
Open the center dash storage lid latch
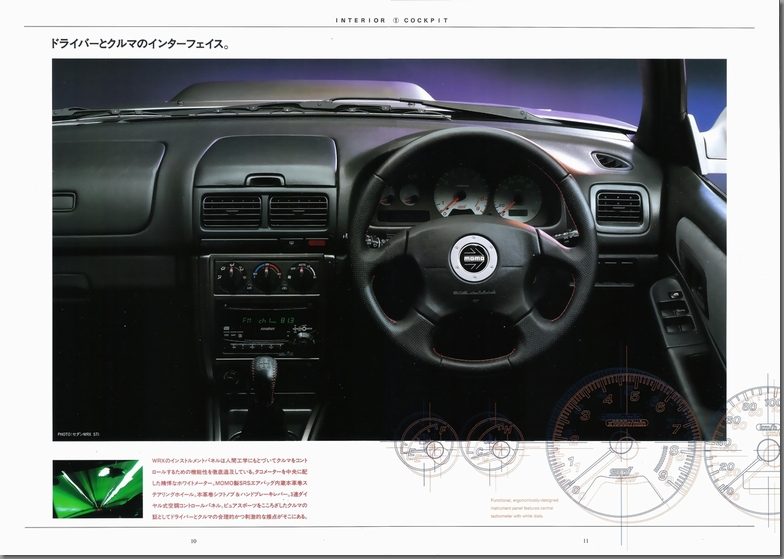point(264,181)
